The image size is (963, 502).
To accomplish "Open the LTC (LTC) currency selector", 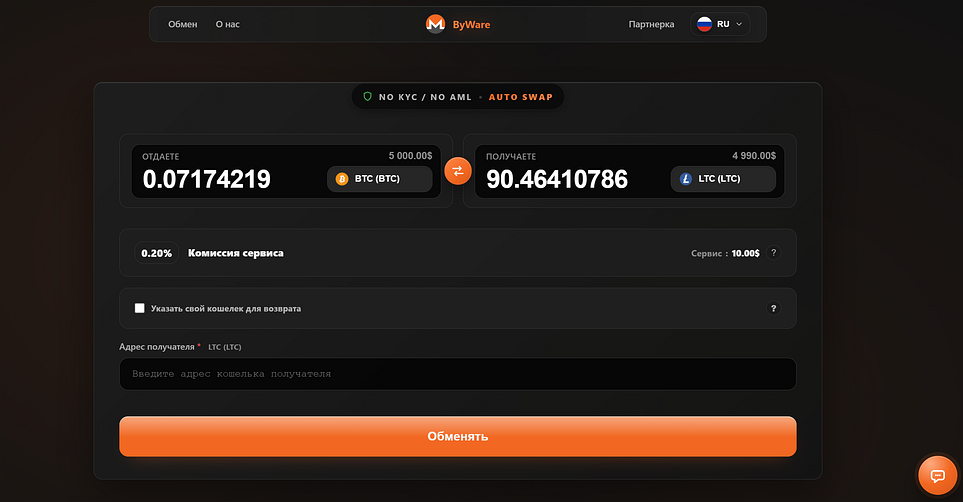I will pyautogui.click(x=723, y=179).
